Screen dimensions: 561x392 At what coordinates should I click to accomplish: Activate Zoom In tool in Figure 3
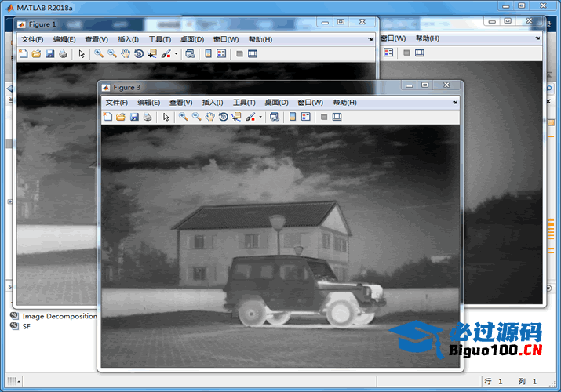coord(183,117)
